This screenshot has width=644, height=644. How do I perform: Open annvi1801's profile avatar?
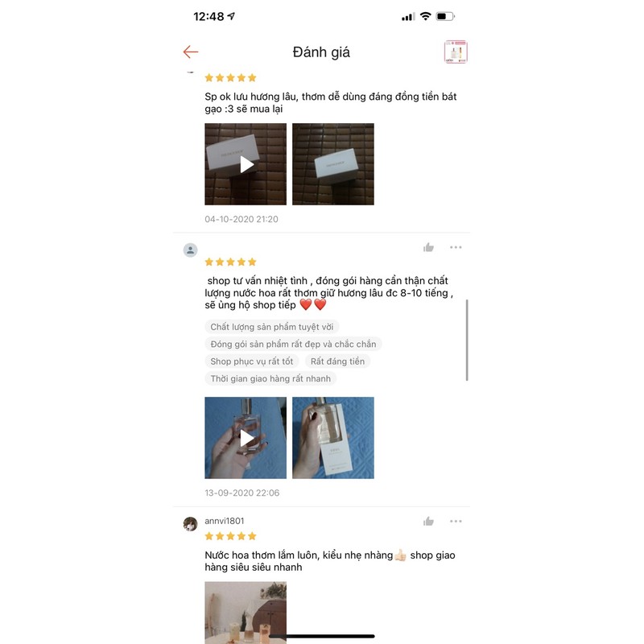190,524
